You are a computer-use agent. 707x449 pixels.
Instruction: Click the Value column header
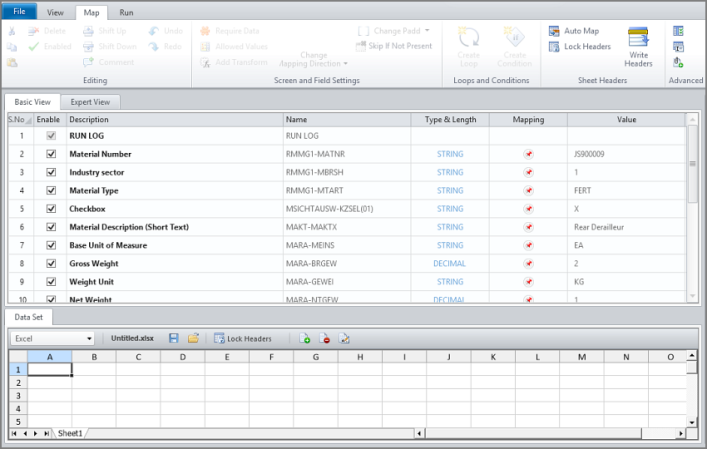point(626,119)
